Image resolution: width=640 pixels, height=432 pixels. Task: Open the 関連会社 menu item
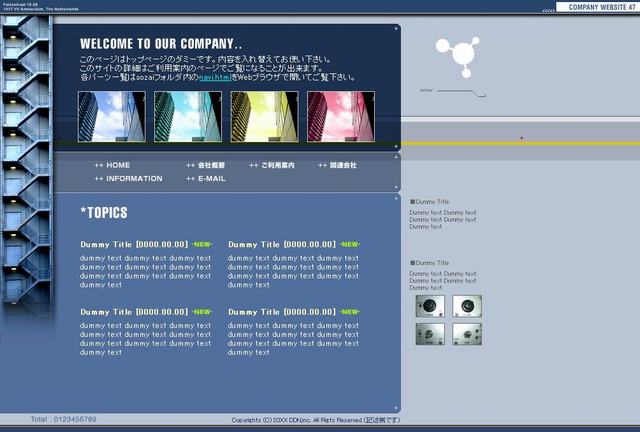click(337, 165)
